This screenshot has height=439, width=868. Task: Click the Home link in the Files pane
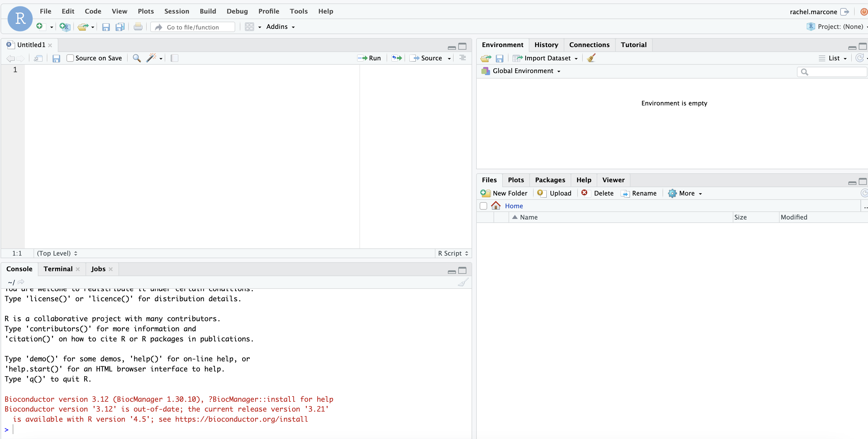pos(513,206)
